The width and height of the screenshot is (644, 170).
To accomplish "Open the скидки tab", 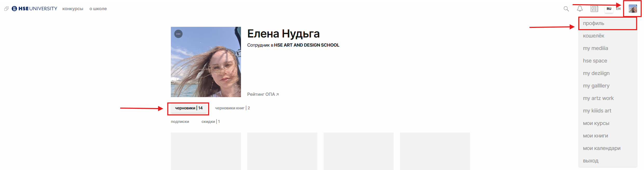I will pos(211,122).
